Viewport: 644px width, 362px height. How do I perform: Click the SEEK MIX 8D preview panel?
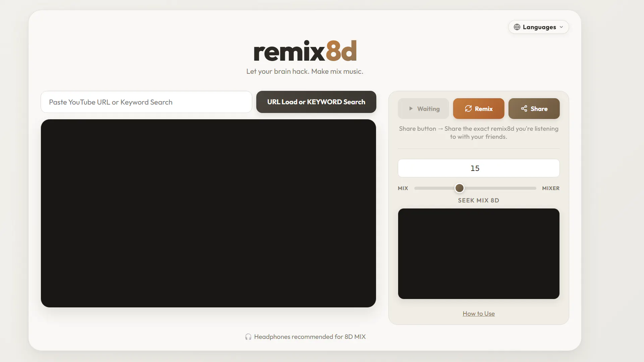tap(479, 254)
